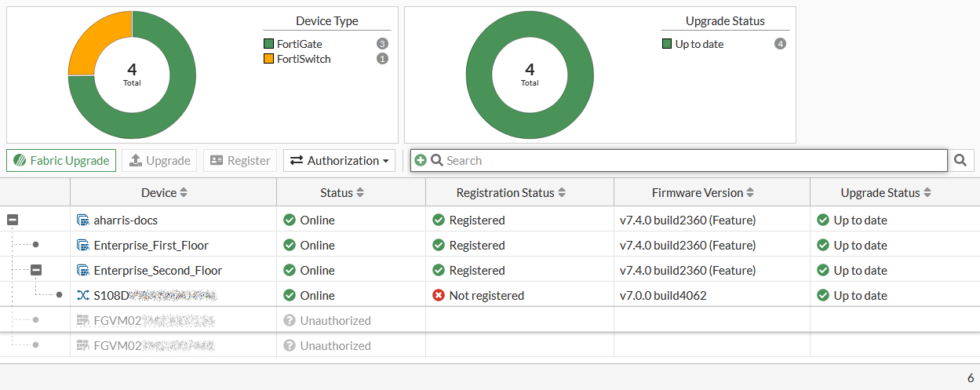Screen dimensions: 980x390
Task: Click the green Up to date check for S108D
Action: tap(823, 296)
